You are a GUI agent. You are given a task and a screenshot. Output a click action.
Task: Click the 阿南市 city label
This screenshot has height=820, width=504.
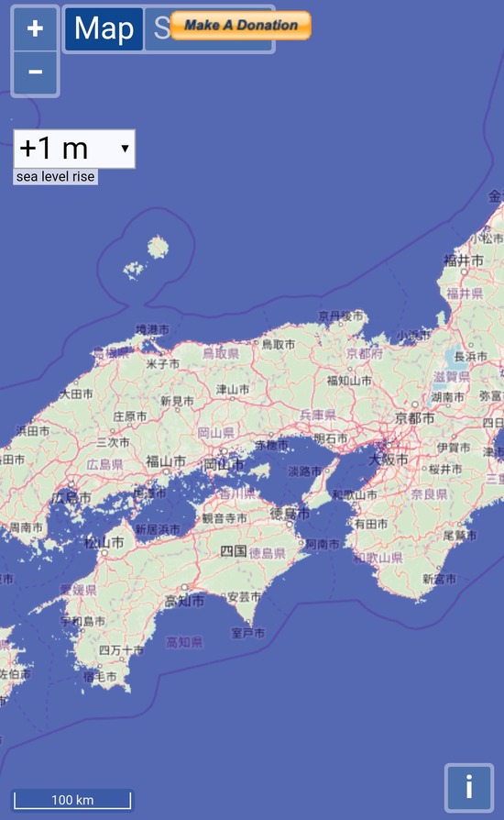coord(323,545)
